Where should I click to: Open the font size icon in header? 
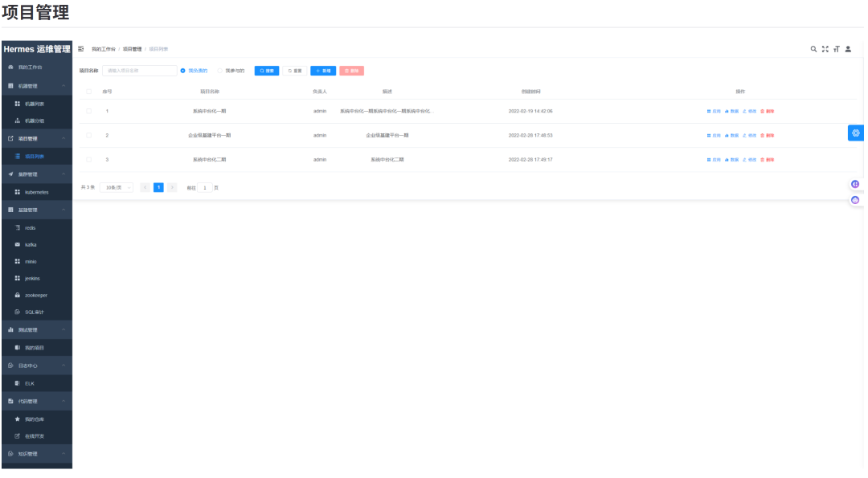[837, 49]
